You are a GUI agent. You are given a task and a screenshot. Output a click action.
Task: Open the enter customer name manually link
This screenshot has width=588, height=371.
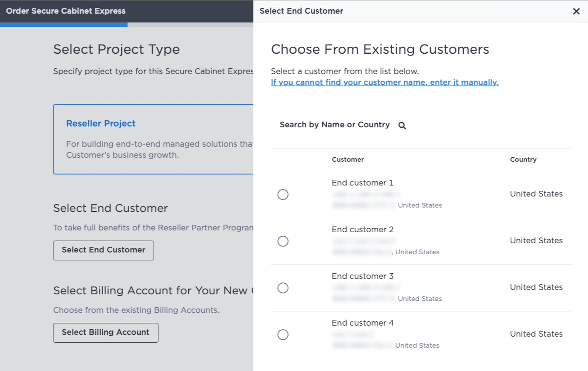coord(385,82)
